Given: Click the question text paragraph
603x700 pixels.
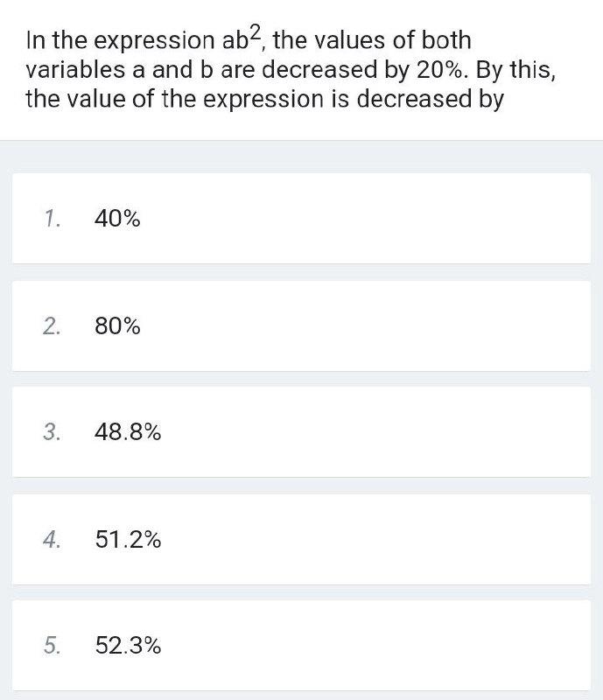Looking at the screenshot, I should tap(289, 69).
